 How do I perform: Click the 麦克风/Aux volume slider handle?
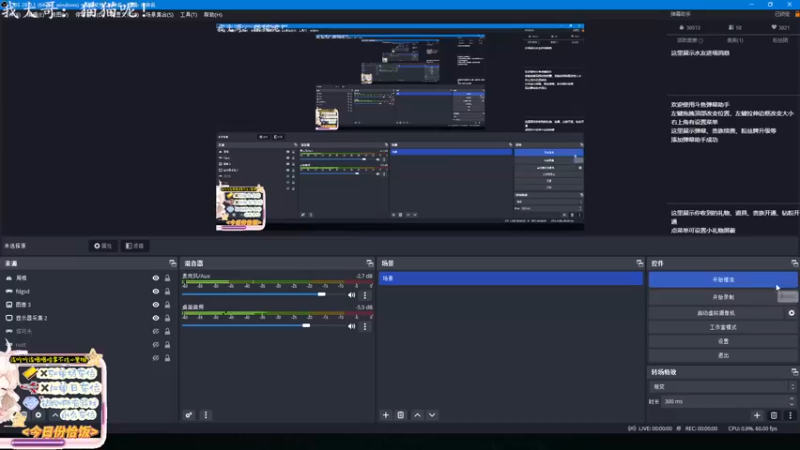point(321,294)
